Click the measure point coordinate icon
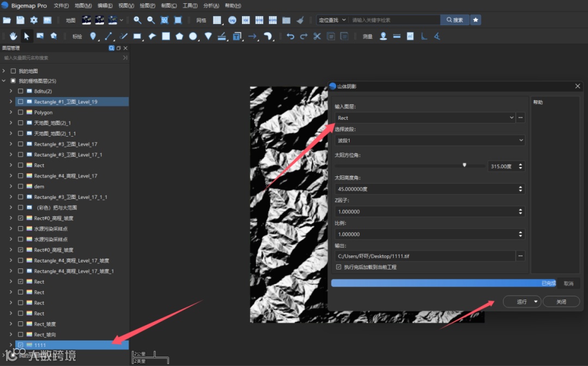The height and width of the screenshot is (366, 588). pos(383,36)
